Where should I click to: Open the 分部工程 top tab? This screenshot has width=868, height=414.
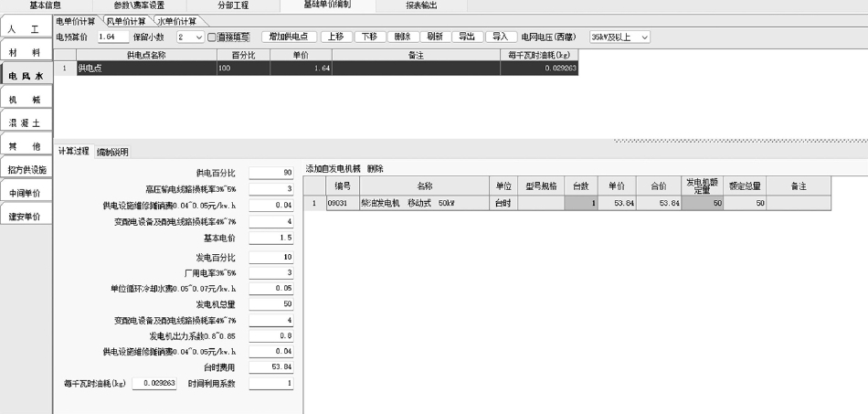(232, 5)
